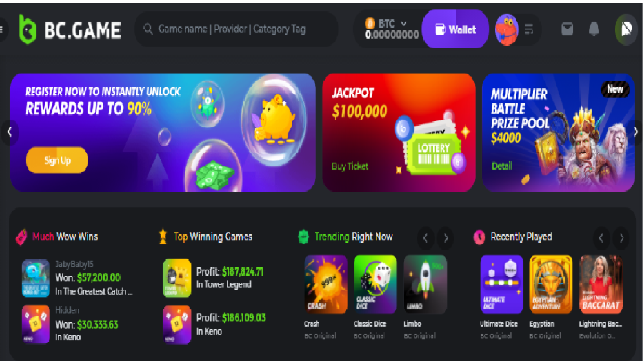Click the Much Wow Wins tag icon
Image resolution: width=644 pixels, height=362 pixels.
(21, 237)
